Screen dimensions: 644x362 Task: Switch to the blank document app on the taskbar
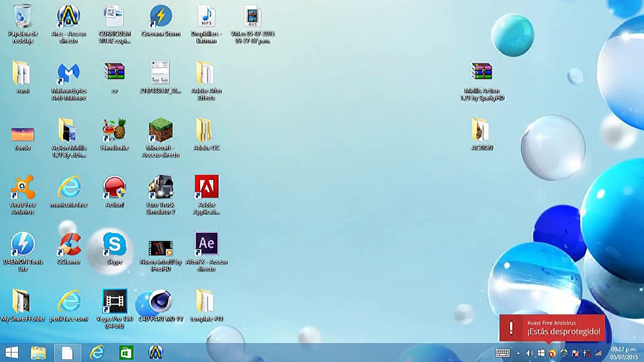[67, 353]
